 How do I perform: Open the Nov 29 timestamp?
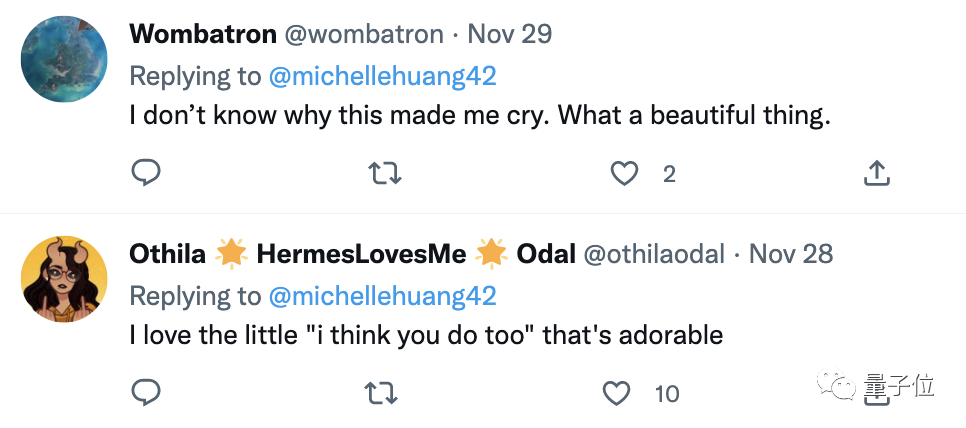(x=510, y=34)
